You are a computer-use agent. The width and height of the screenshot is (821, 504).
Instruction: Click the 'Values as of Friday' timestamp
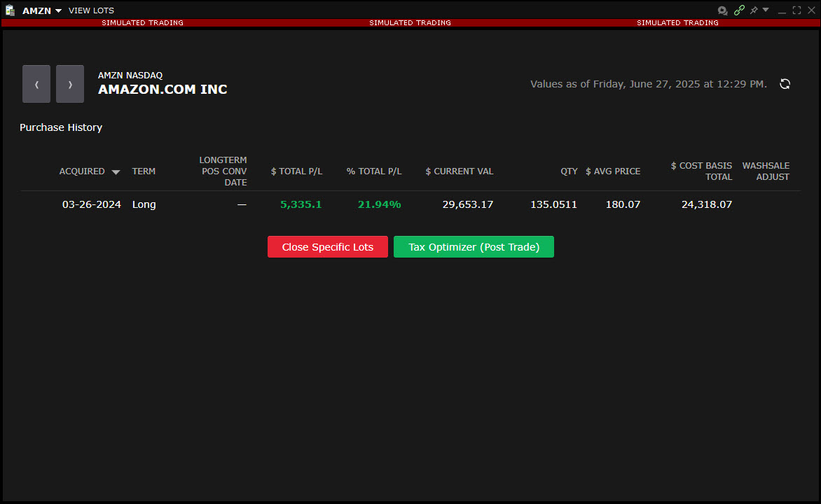pos(649,84)
